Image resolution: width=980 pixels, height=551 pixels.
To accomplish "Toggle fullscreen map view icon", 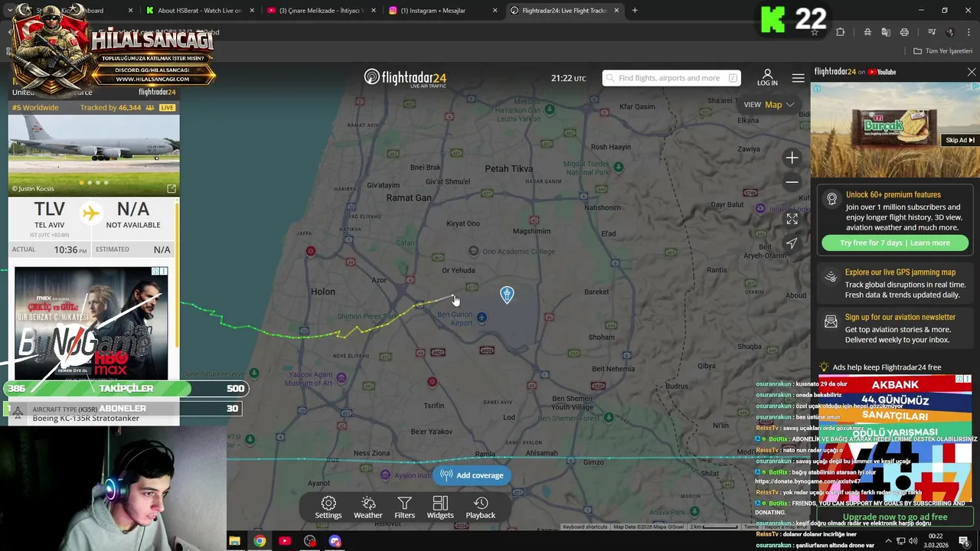I will pyautogui.click(x=792, y=219).
